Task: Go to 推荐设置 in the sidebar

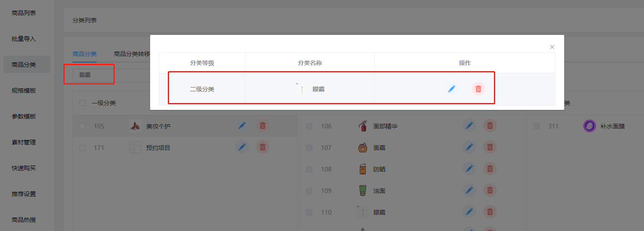Action: coord(24,194)
